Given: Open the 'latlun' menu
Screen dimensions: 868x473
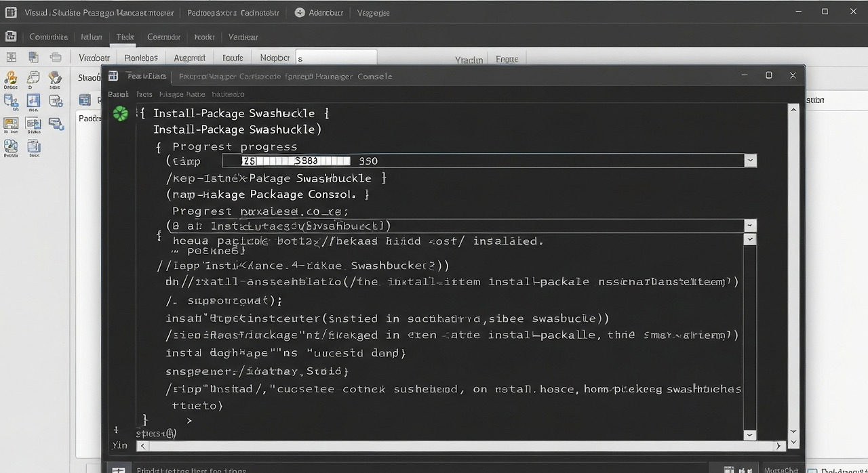Looking at the screenshot, I should pyautogui.click(x=92, y=37).
